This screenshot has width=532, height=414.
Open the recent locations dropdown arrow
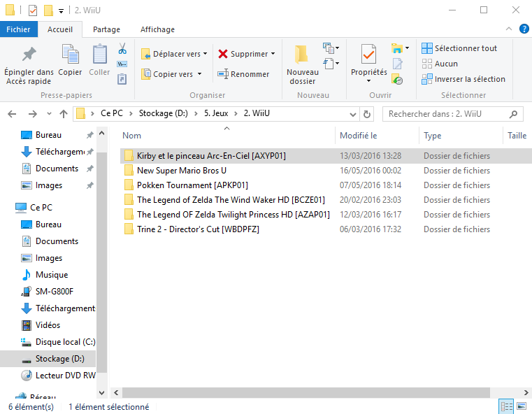point(49,114)
